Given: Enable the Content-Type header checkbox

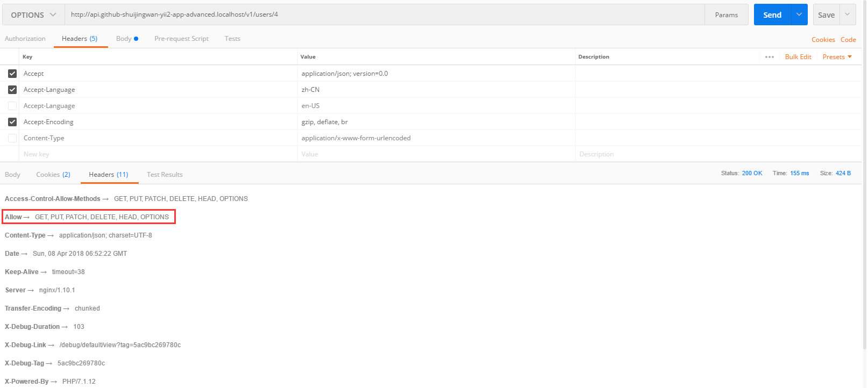Looking at the screenshot, I should (12, 138).
